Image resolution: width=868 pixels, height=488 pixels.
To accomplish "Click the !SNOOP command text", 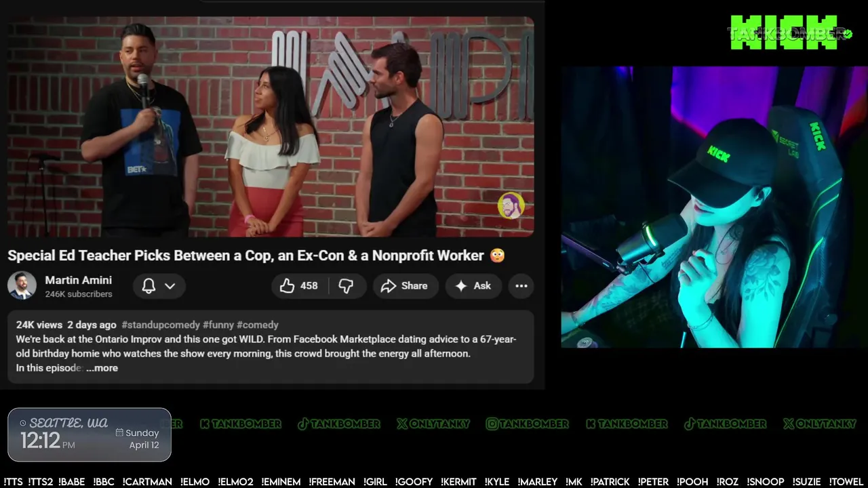I will [766, 482].
